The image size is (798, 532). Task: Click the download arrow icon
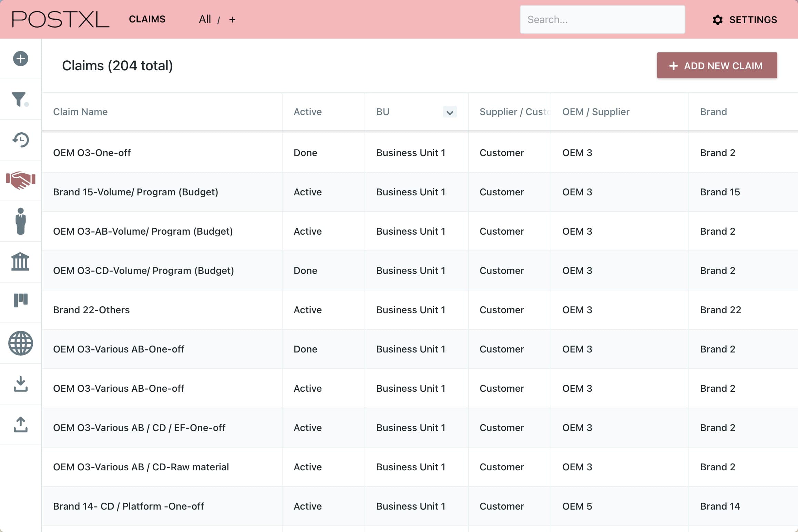click(21, 383)
